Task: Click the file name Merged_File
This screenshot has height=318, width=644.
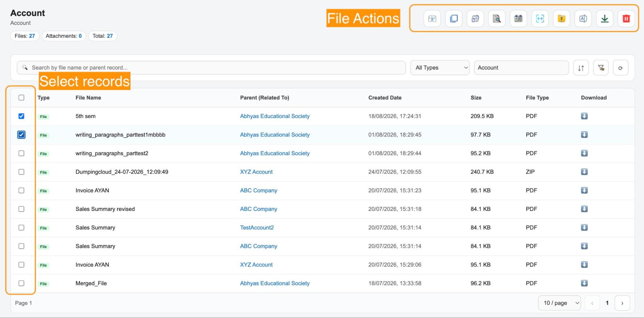Action: (x=91, y=283)
